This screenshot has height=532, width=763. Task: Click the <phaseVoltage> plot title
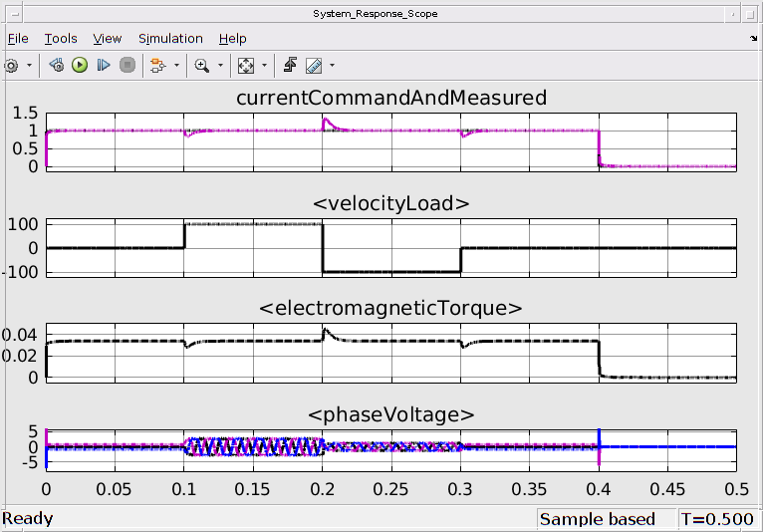391,414
